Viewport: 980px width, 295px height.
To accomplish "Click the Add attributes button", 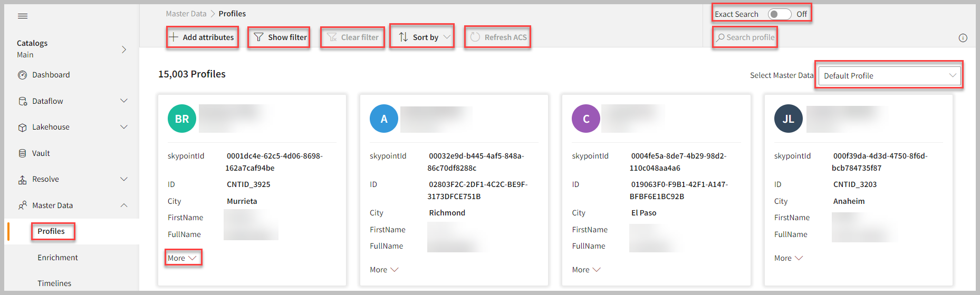I will click(x=202, y=37).
